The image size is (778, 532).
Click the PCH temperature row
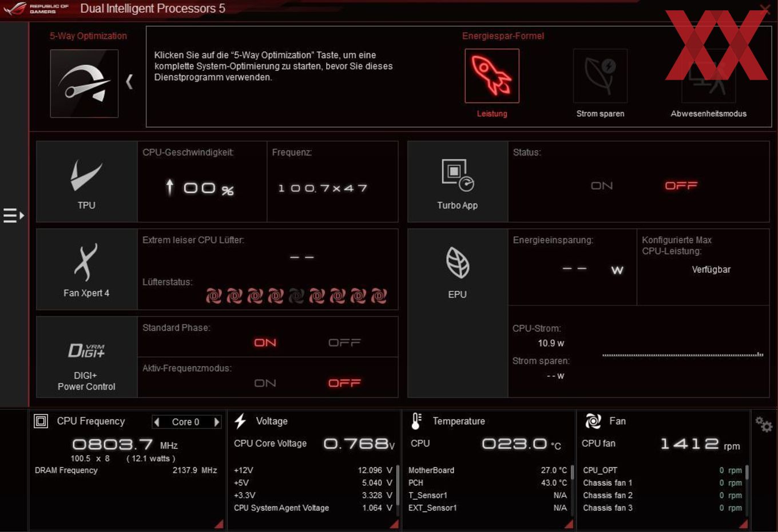pos(488,483)
